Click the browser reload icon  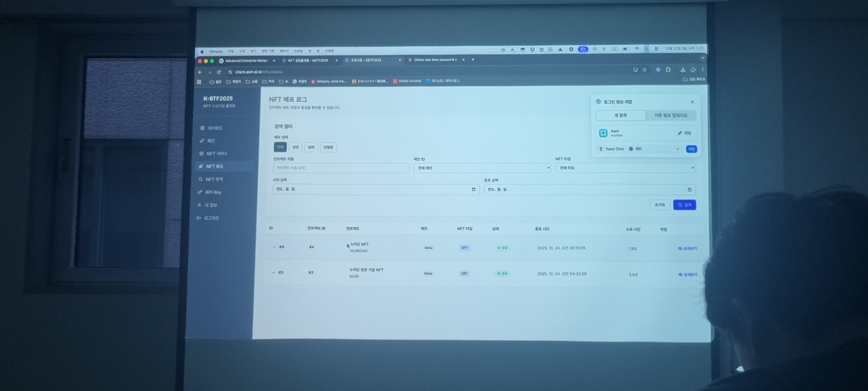tap(219, 72)
